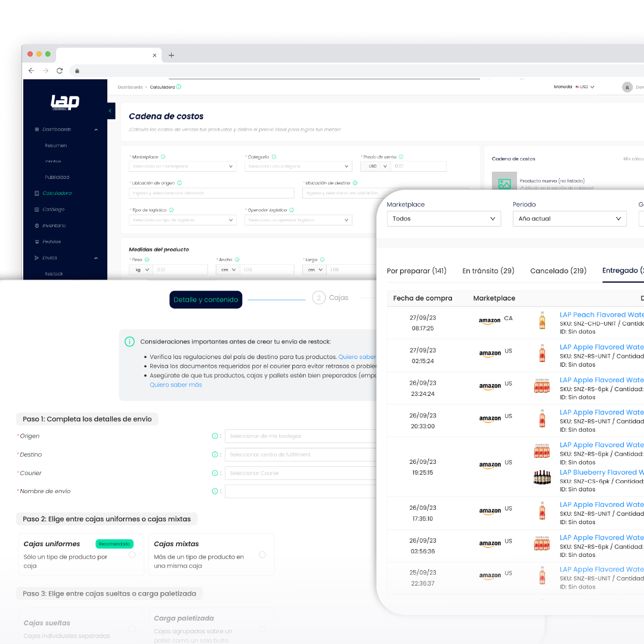Viewport: 644px width, 644px height.
Task: Open a new browser tab
Action: pyautogui.click(x=171, y=55)
